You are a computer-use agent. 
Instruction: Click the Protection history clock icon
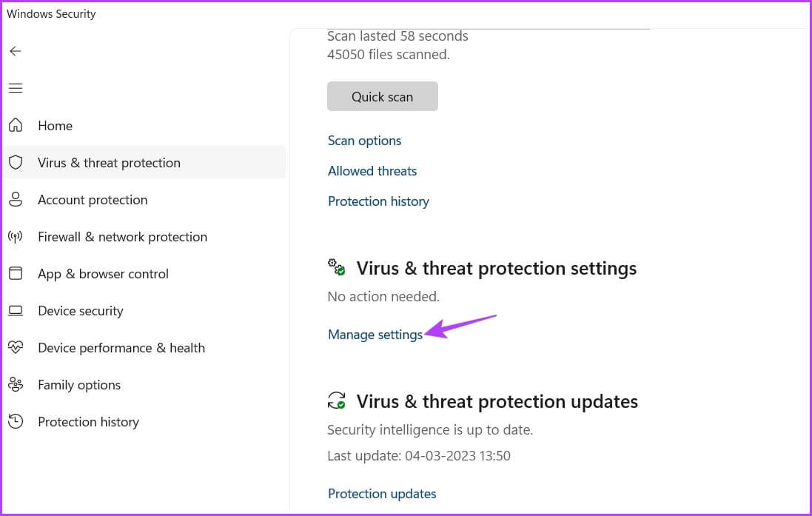tap(16, 421)
